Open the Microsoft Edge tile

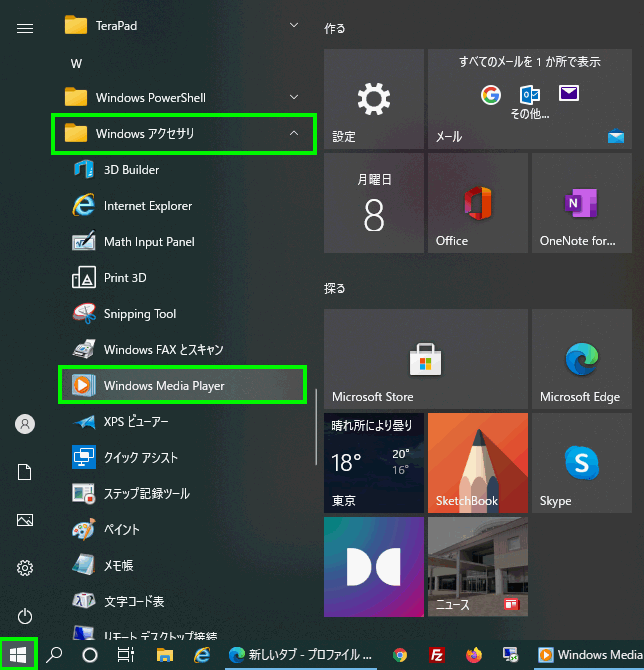582,359
